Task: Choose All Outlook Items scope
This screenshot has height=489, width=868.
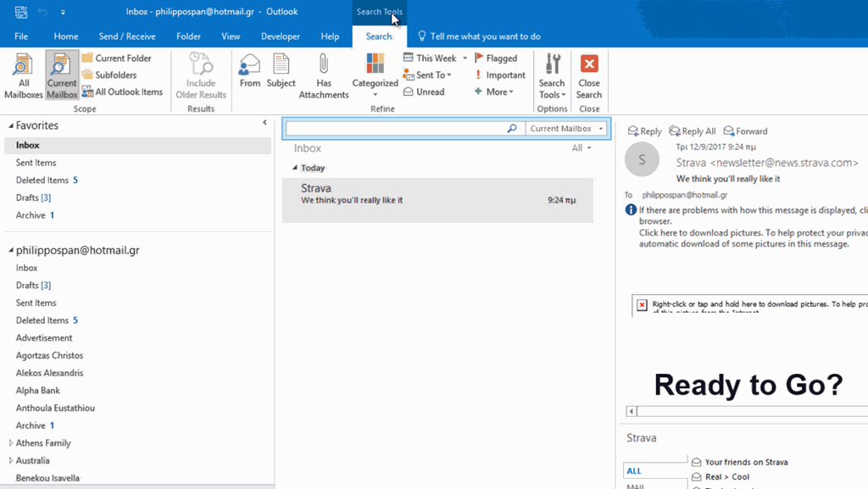Action: tap(122, 92)
